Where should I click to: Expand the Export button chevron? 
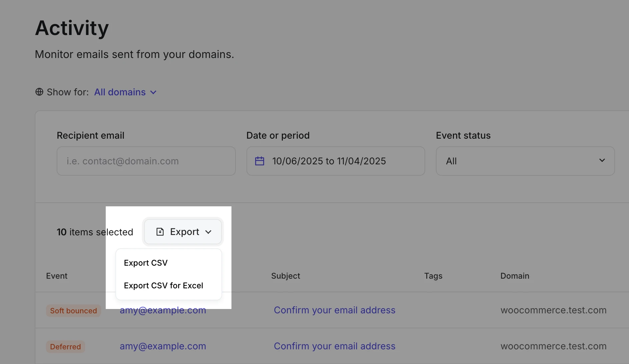coord(209,232)
